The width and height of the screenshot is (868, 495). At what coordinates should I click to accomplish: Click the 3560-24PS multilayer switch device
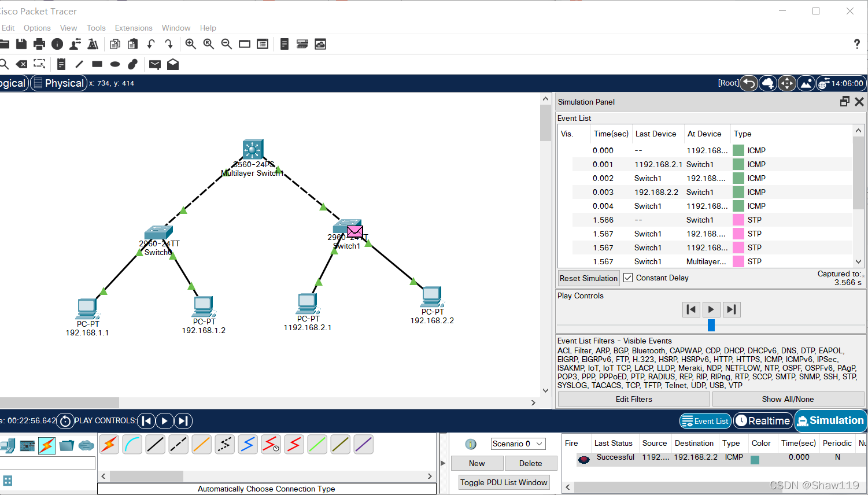[x=253, y=149]
